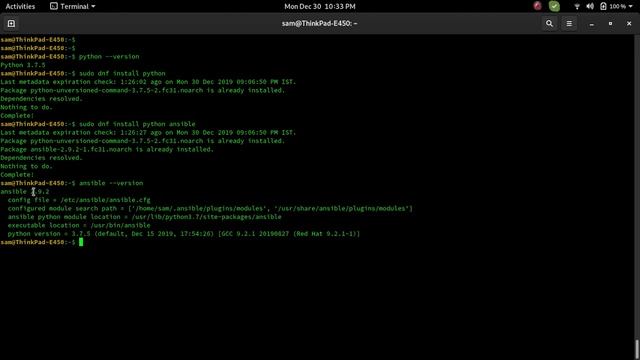Open the clock and calendar panel
Image resolution: width=640 pixels, height=360 pixels.
click(320, 6)
